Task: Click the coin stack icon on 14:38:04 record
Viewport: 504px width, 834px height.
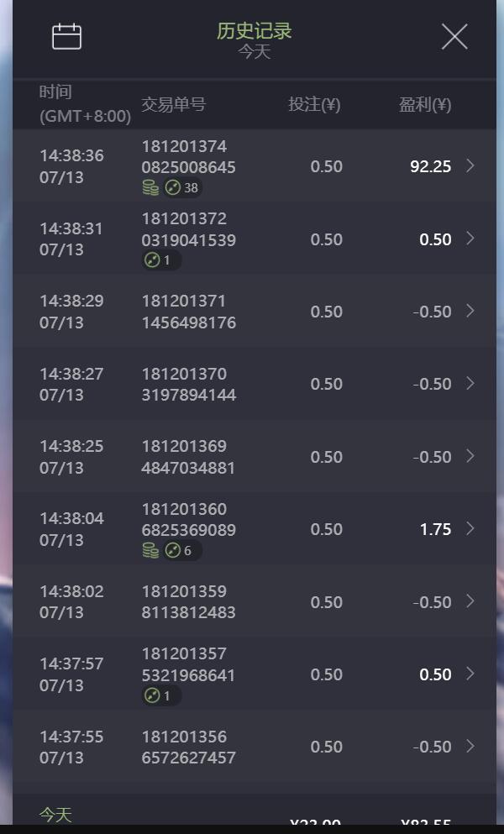Action: [x=150, y=550]
